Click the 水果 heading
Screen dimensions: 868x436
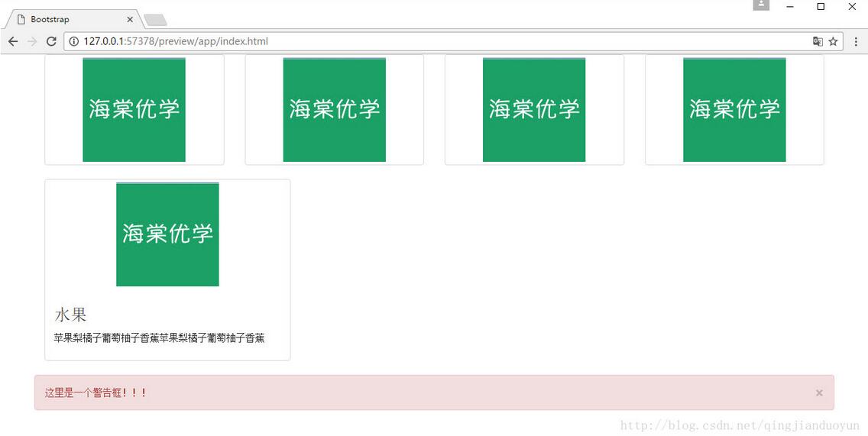click(x=70, y=315)
